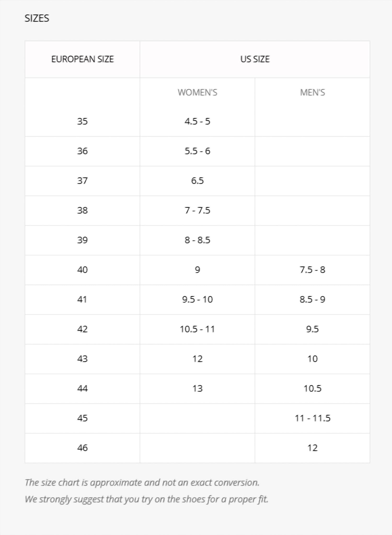Click women's size 10.5 - 11 cell
Image resolution: width=392 pixels, height=535 pixels.
(x=197, y=329)
